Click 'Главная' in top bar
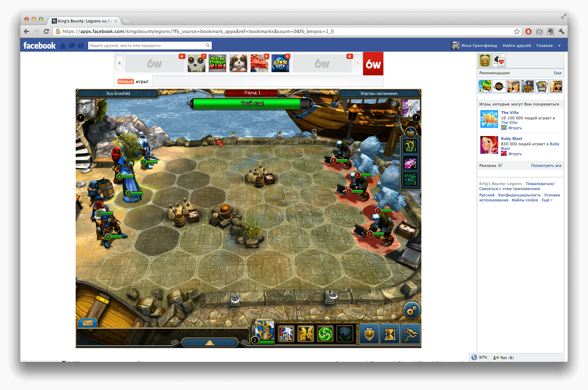 pos(544,45)
